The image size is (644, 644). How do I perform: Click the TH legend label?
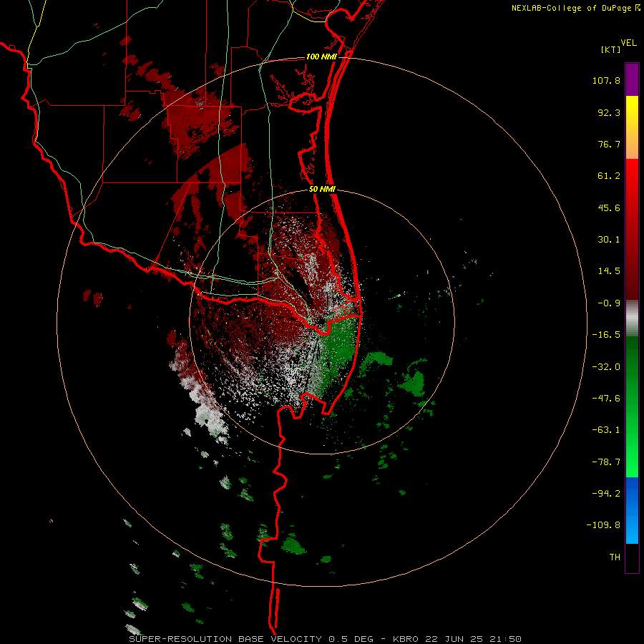[615, 557]
